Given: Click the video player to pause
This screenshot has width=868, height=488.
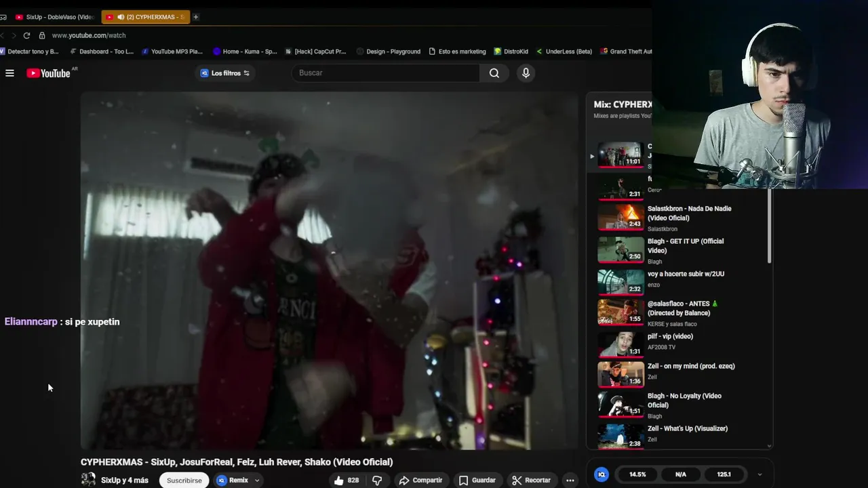Looking at the screenshot, I should 329,270.
